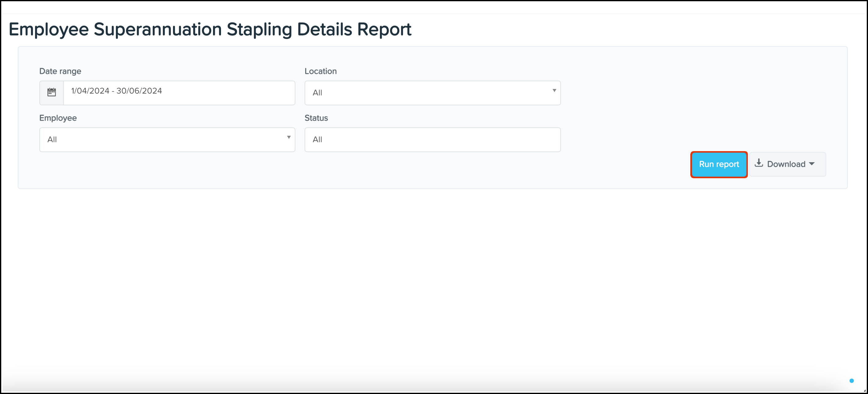Click the calendar icon beside date range
Image resolution: width=868 pixels, height=394 pixels.
(52, 92)
